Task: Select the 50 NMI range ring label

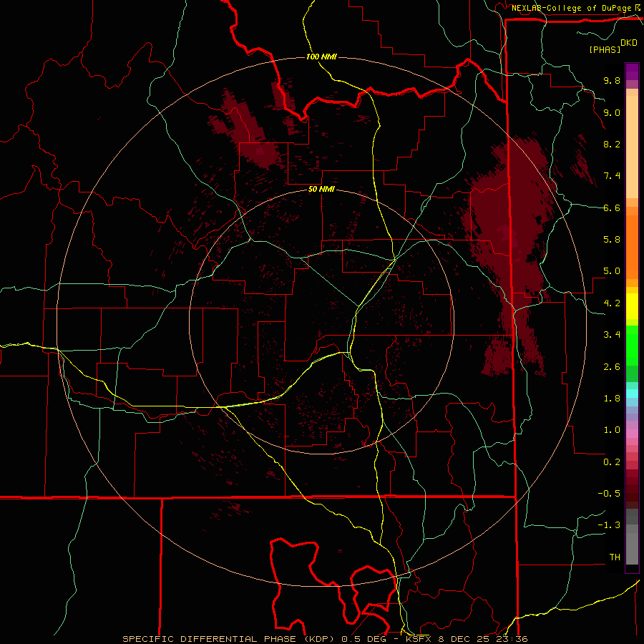Action: [x=321, y=190]
